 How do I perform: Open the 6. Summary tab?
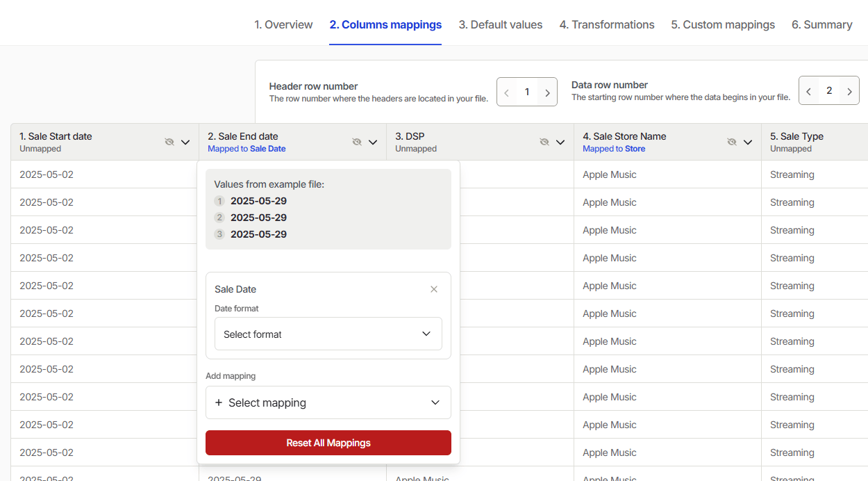(822, 24)
